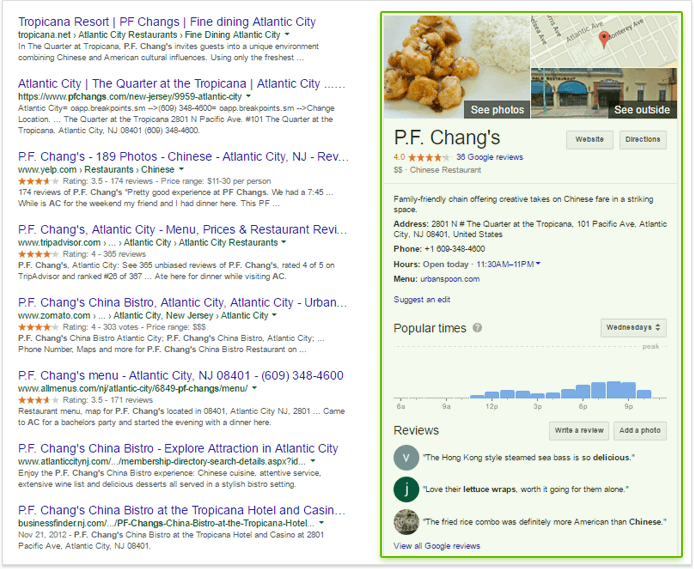This screenshot has height=569, width=694.
Task: Expand the allmenus.com result dropdown arrow
Action: coord(254,388)
